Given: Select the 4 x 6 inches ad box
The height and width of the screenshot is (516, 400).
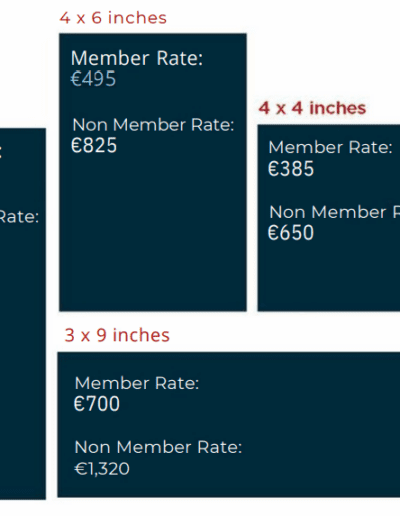Looking at the screenshot, I should 153,172.
